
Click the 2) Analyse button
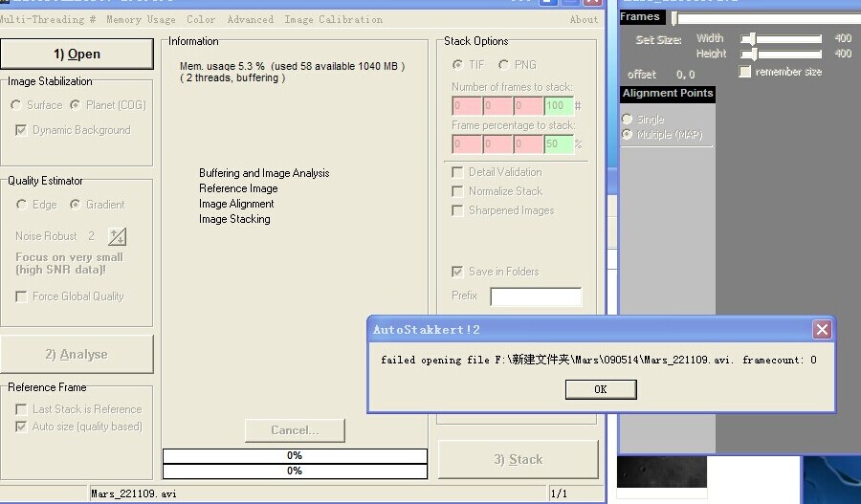(x=77, y=355)
